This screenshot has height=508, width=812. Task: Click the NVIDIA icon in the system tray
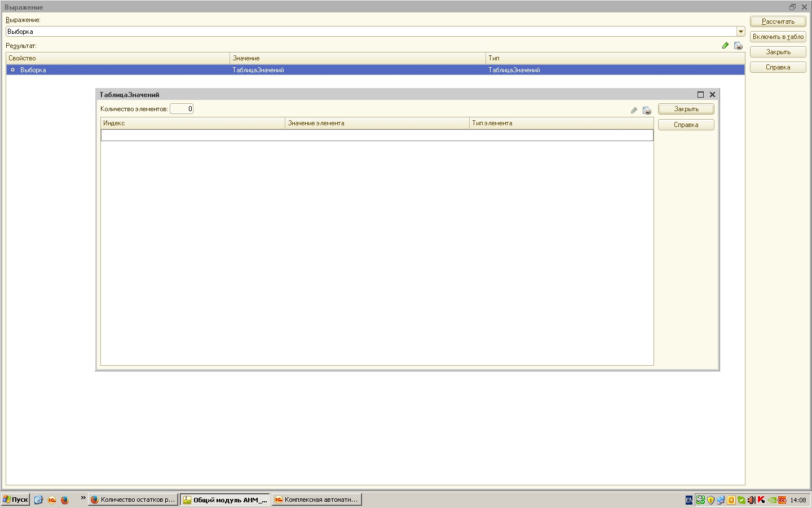tap(771, 500)
